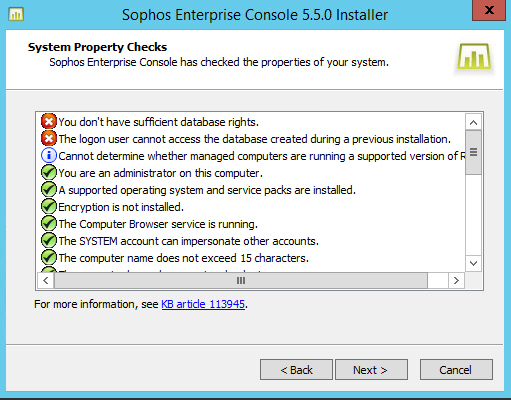Click green check icon beside Computer Browser service
The height and width of the screenshot is (400, 511).
tap(49, 223)
